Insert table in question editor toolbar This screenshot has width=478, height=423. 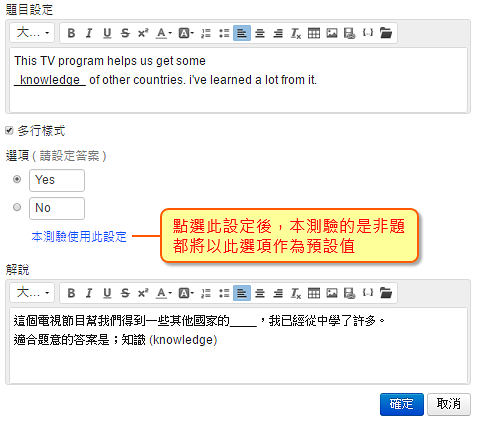314,33
